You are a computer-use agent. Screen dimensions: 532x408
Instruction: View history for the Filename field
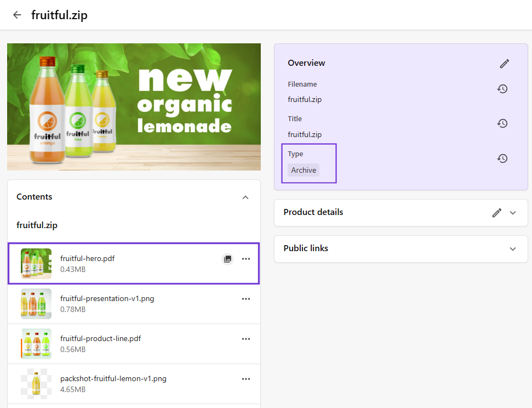coord(502,89)
